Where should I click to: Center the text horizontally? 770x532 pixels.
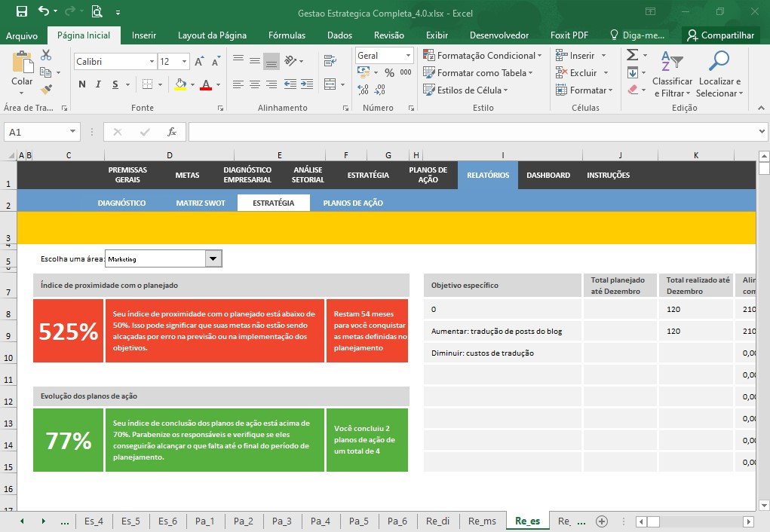pyautogui.click(x=255, y=84)
